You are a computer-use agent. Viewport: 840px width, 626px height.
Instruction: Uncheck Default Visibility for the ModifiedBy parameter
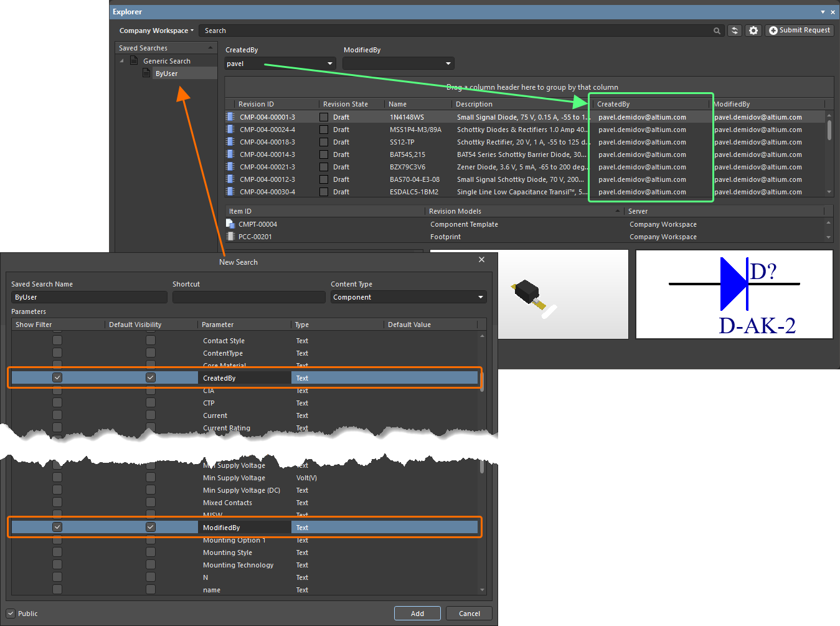click(150, 527)
